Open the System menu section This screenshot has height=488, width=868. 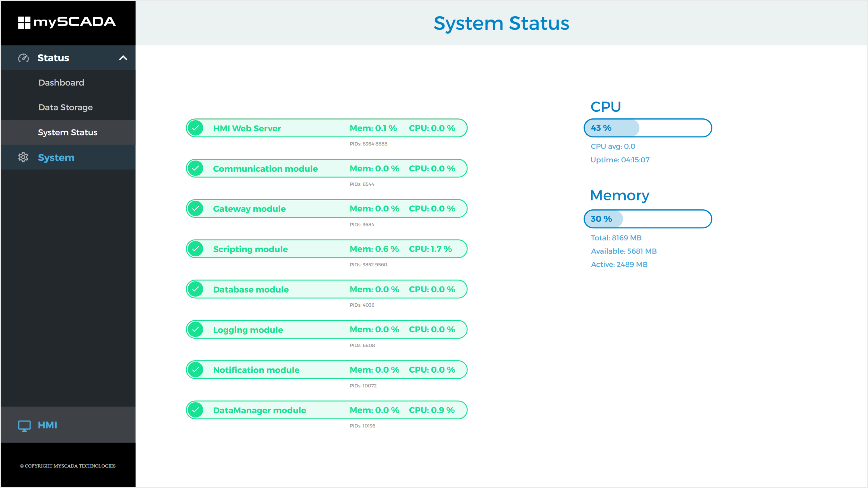[68, 157]
